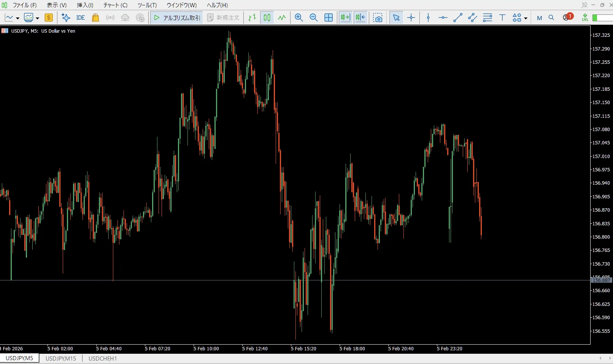Click the pin icon in title area

(584, 5)
